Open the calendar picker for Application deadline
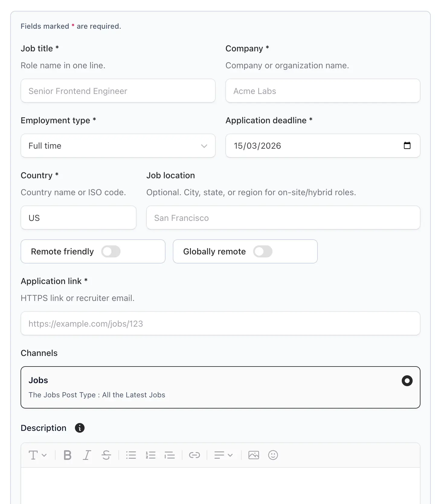Viewport: 438px width, 504px height. 407,146
